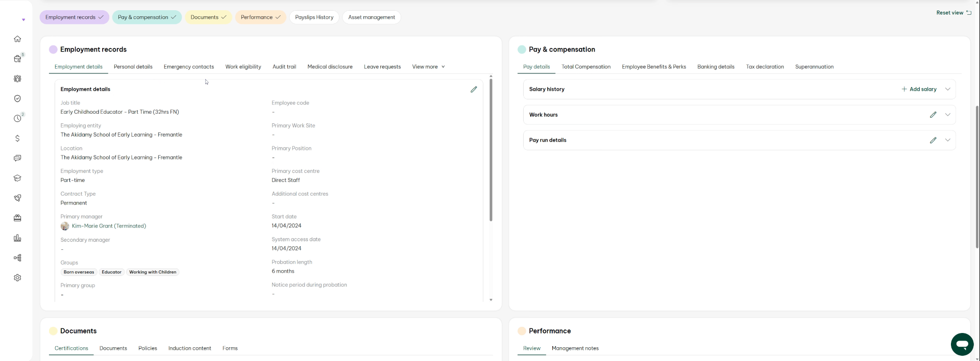This screenshot has width=980, height=361.
Task: Edit Employment details with pencil icon
Action: point(474,89)
